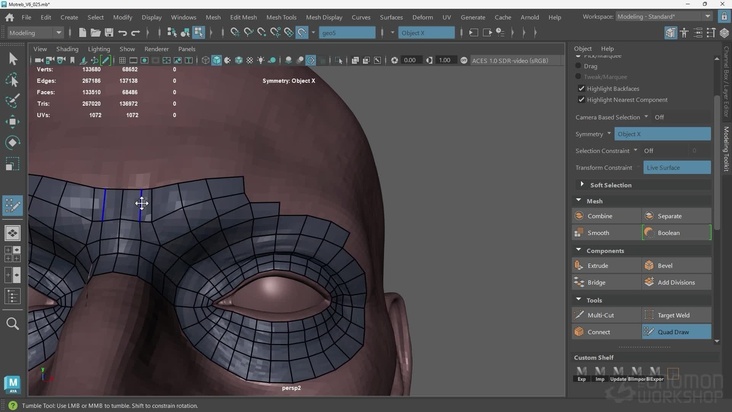Select the arrow Select tool
The image size is (732, 412).
tap(13, 58)
